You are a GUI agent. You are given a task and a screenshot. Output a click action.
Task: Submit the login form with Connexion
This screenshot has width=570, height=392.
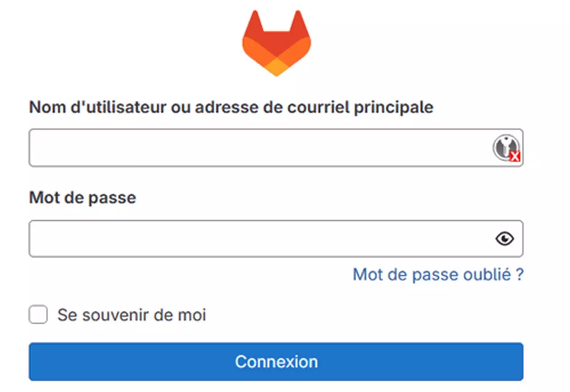tap(276, 362)
